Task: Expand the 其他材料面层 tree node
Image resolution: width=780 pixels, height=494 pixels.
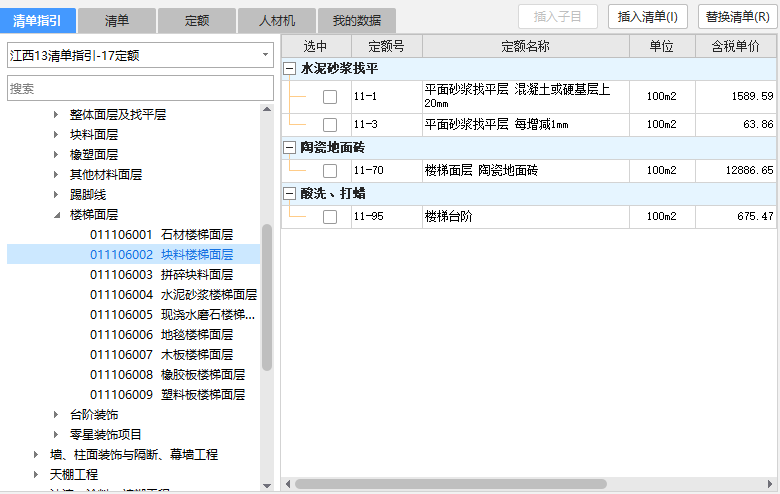Action: pyautogui.click(x=56, y=175)
